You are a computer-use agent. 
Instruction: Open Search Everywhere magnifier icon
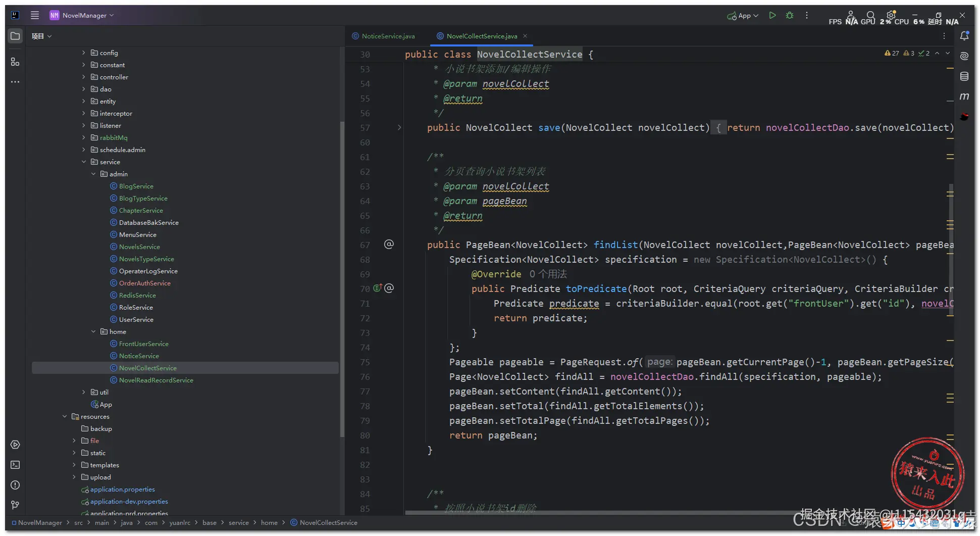pos(870,15)
